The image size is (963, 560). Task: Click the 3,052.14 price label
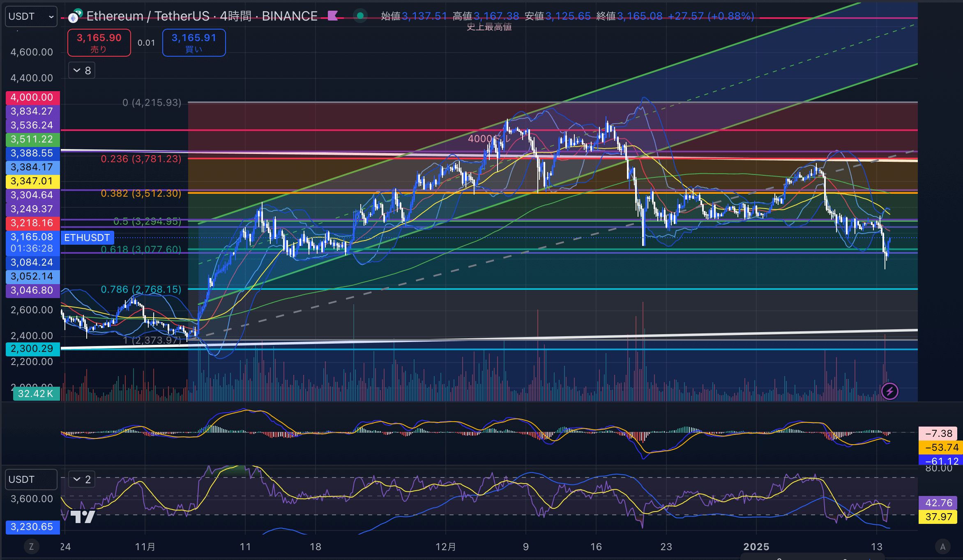coord(32,277)
